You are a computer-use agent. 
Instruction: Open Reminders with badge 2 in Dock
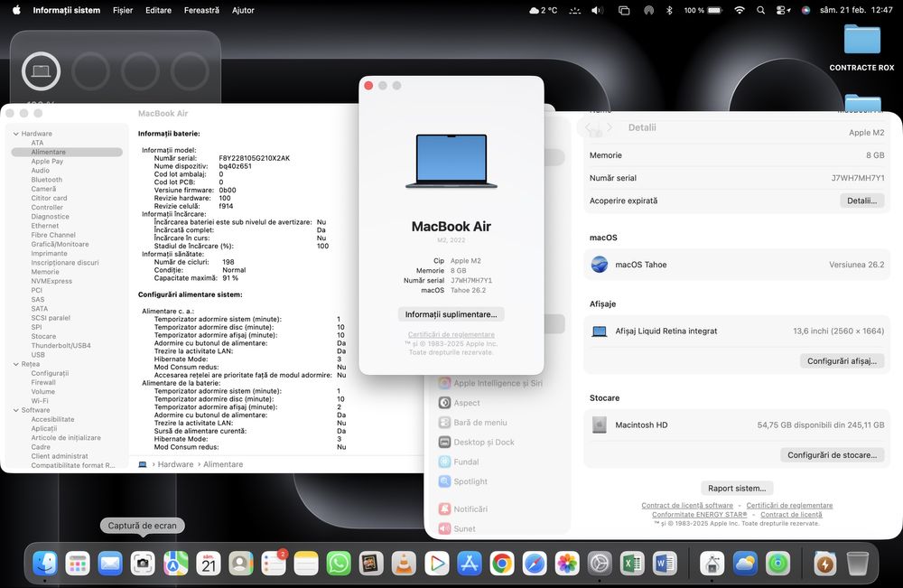click(x=274, y=564)
